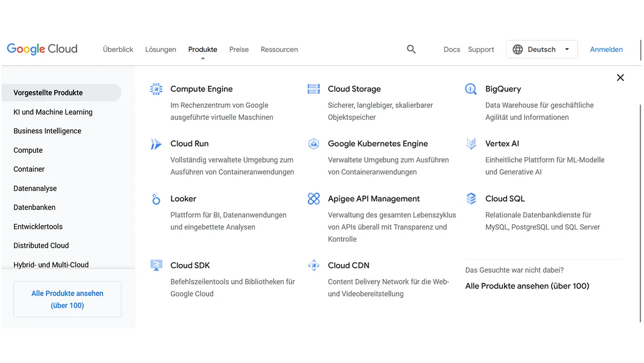Image resolution: width=644 pixels, height=363 pixels.
Task: Open Google Kubernetes Engine title link
Action: tap(378, 144)
